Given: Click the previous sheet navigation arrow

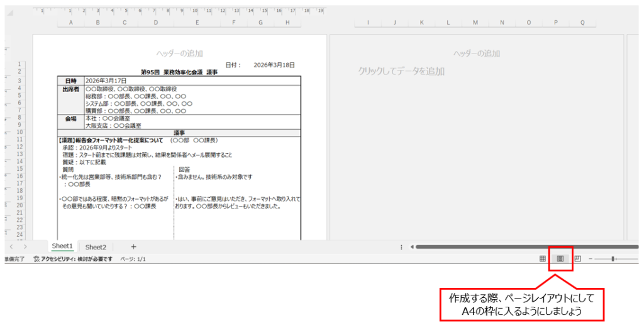Looking at the screenshot, I should pos(11,246).
